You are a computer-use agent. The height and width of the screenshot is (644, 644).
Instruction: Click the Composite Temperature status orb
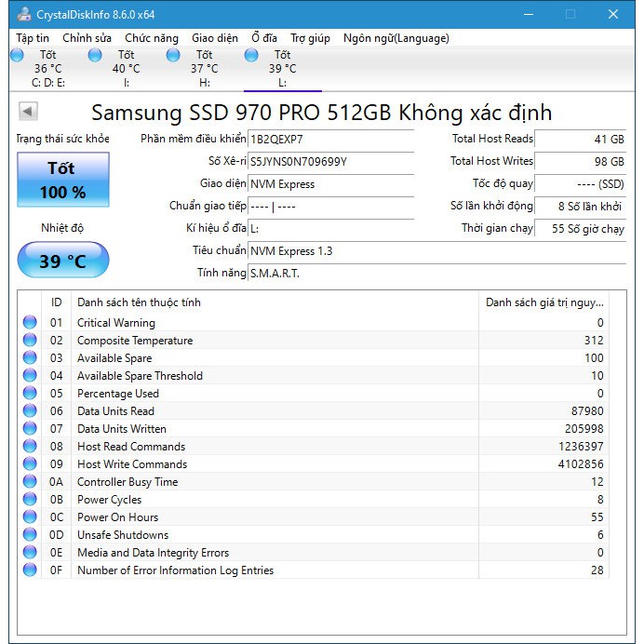[30, 340]
